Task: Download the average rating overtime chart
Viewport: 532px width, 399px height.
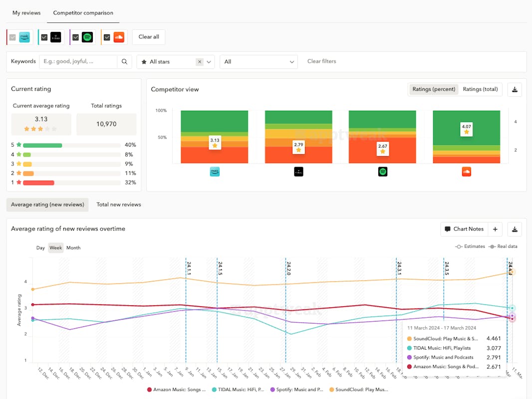Action: [x=515, y=229]
